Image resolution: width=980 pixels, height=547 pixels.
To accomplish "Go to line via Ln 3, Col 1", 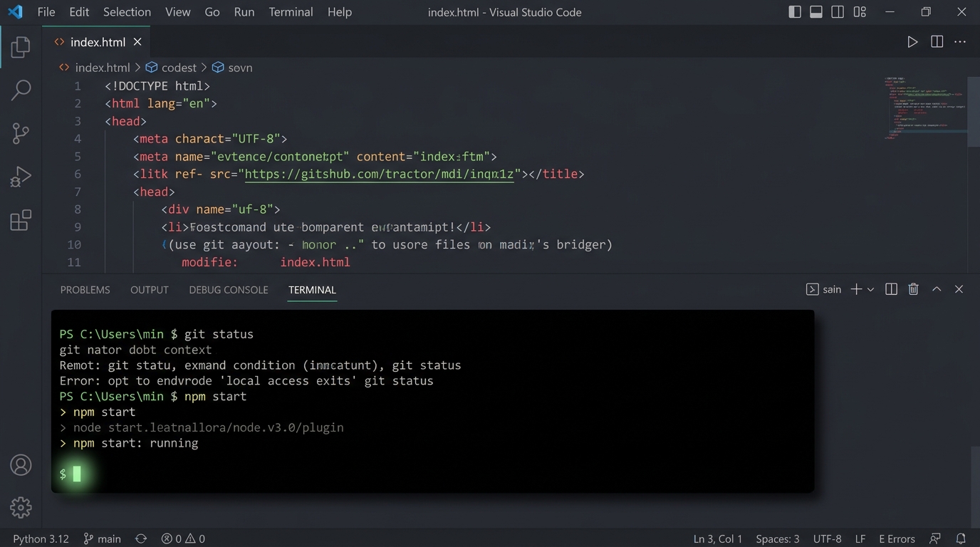I will pyautogui.click(x=718, y=538).
